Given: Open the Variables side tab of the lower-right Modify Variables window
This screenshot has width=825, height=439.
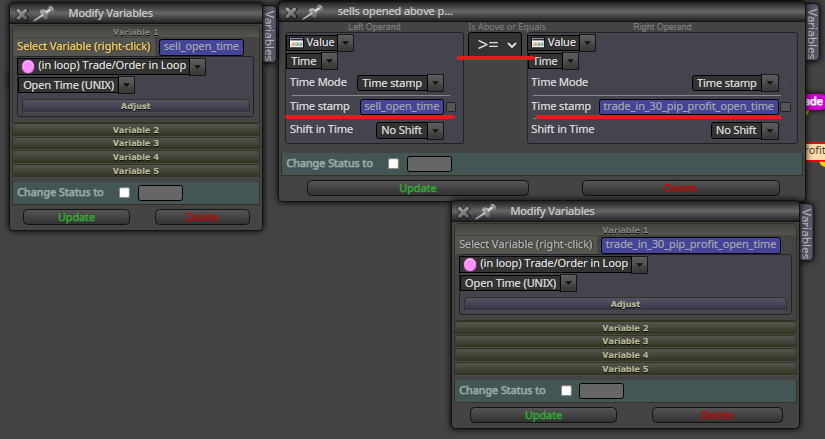Looking at the screenshot, I should [806, 233].
